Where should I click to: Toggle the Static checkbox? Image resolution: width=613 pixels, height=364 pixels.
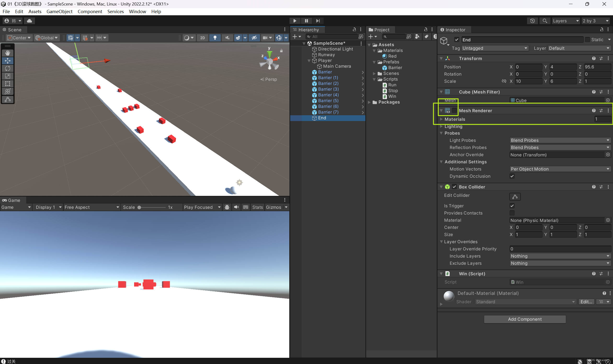tap(587, 40)
